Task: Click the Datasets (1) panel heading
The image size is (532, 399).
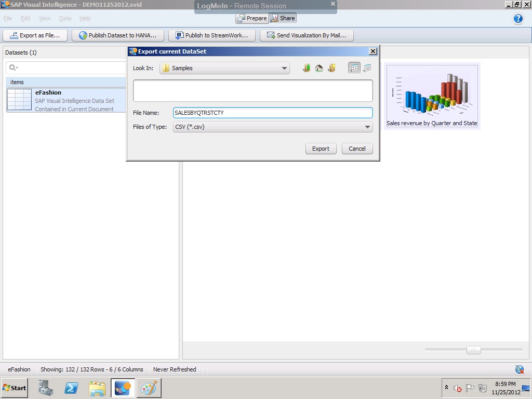Action: pos(21,52)
